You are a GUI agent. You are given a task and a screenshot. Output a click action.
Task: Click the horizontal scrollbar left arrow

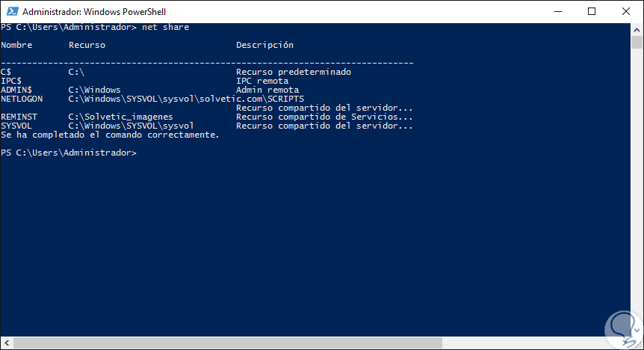5,344
